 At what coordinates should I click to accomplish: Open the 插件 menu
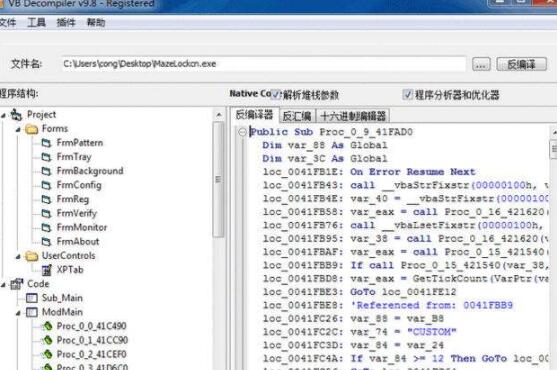click(x=66, y=23)
